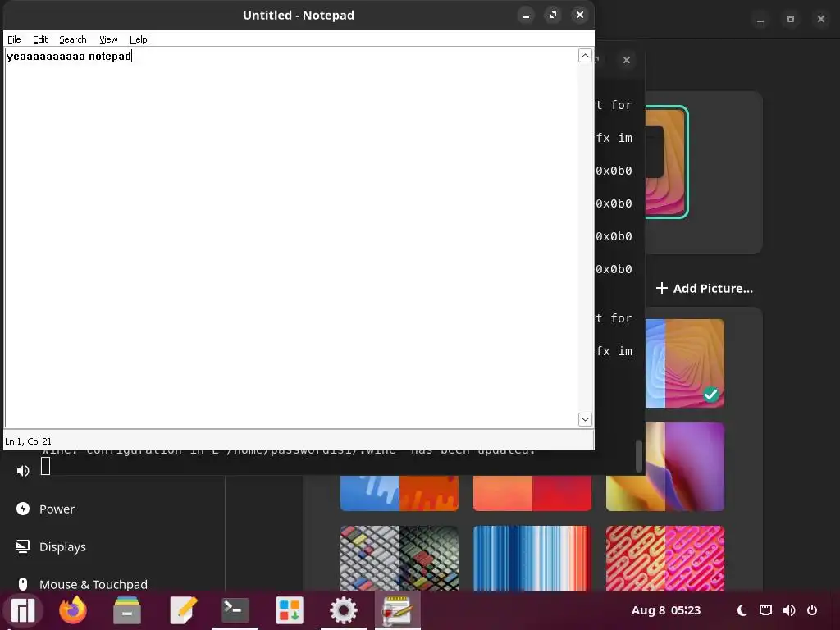Viewport: 840px width, 630px height.
Task: Click the Sound speaker icon in Settings sidebar
Action: coord(22,471)
